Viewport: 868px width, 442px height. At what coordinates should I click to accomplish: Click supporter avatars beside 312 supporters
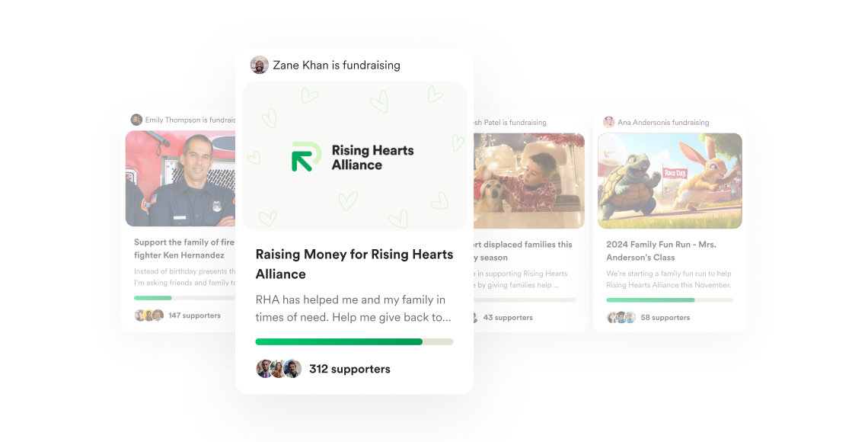coord(279,369)
